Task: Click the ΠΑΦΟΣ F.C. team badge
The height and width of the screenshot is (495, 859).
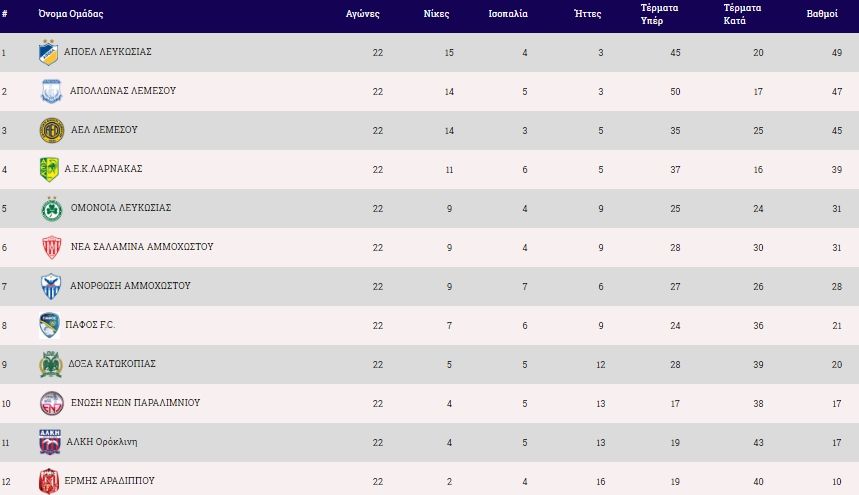Action: (x=49, y=325)
